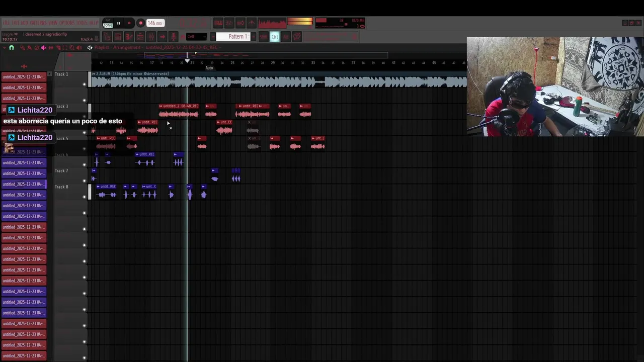Open the mixer faders icon in toolbar
644x362 pixels.
pos(151,37)
